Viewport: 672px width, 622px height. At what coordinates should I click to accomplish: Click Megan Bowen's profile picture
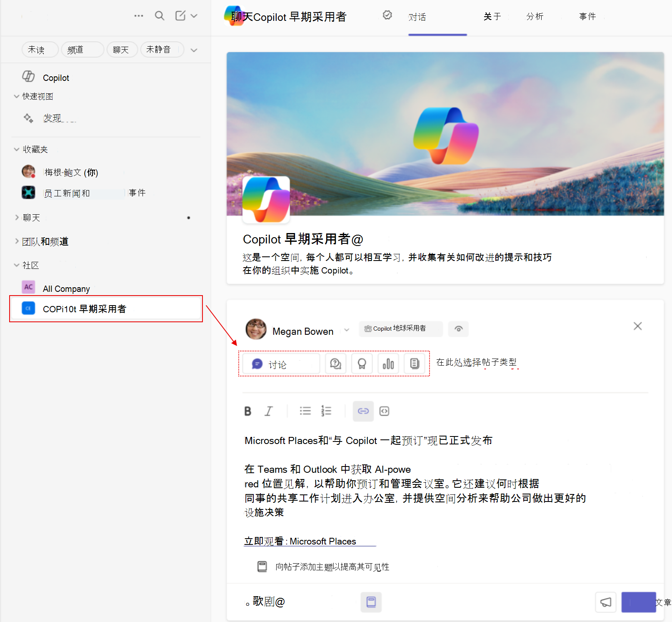point(256,329)
